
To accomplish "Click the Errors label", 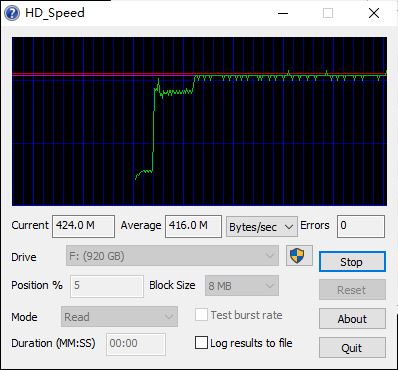I will pyautogui.click(x=315, y=225).
